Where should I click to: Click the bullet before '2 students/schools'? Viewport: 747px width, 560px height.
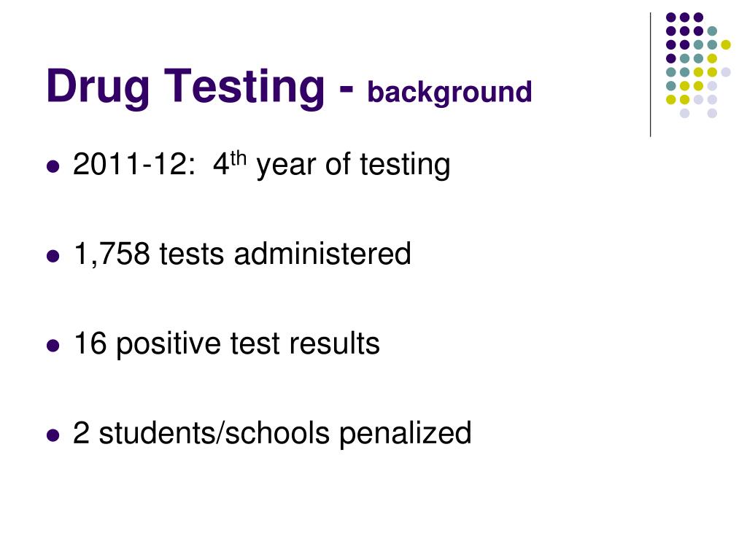click(53, 435)
